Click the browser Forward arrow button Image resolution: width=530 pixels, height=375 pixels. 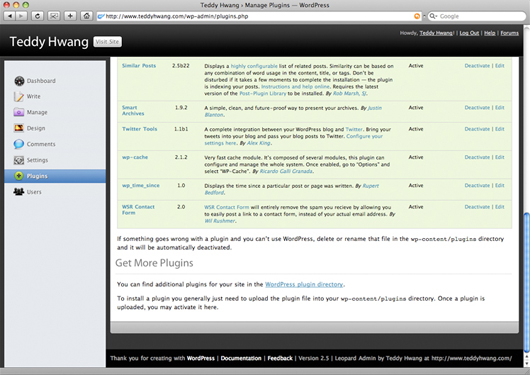pos(21,16)
